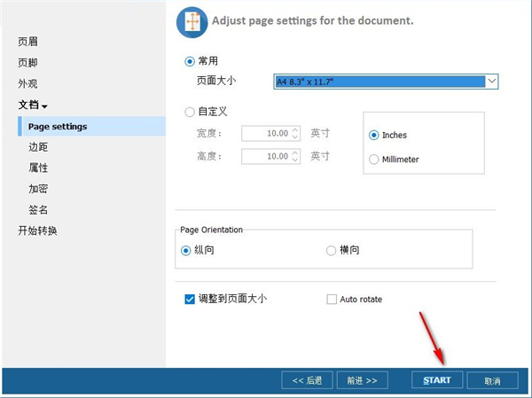The height and width of the screenshot is (398, 532).
Task: Click the START button
Action: point(436,380)
